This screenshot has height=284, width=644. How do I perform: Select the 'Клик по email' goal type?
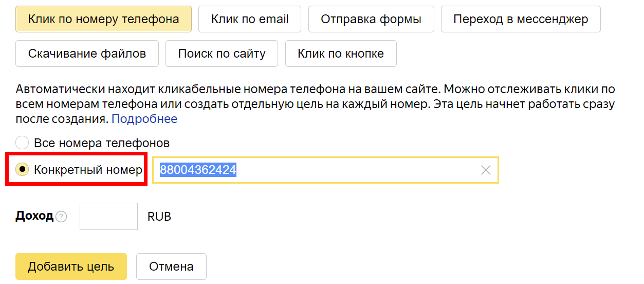click(250, 20)
